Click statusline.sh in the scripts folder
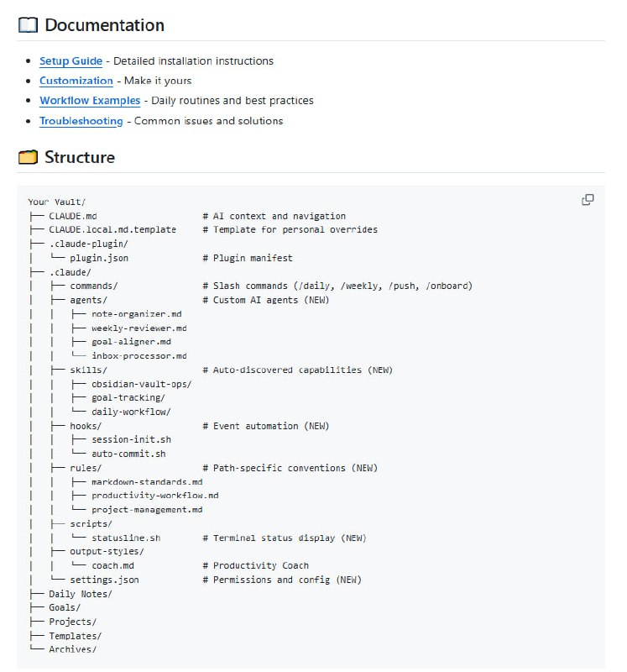 (126, 538)
